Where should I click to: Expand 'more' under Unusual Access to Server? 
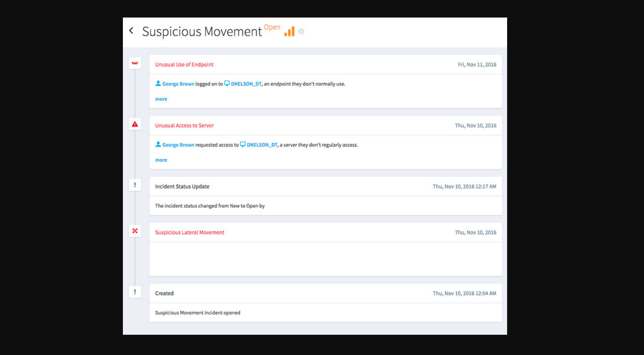(x=161, y=160)
